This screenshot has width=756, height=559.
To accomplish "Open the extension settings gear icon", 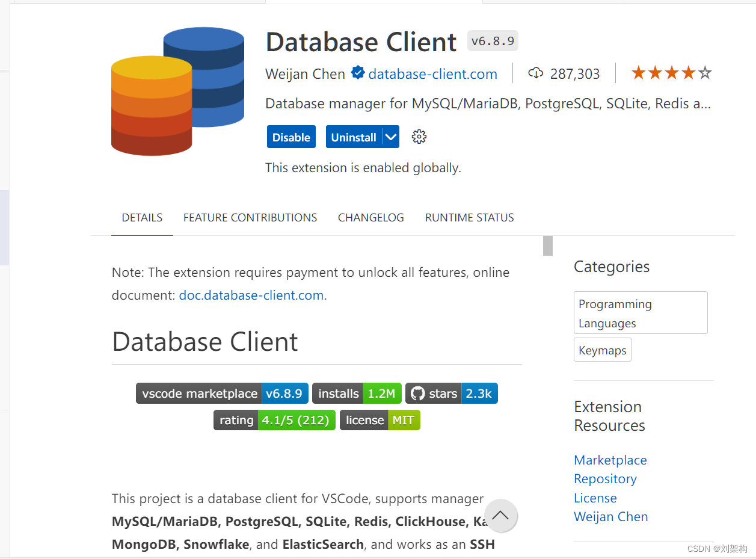I will tap(419, 137).
